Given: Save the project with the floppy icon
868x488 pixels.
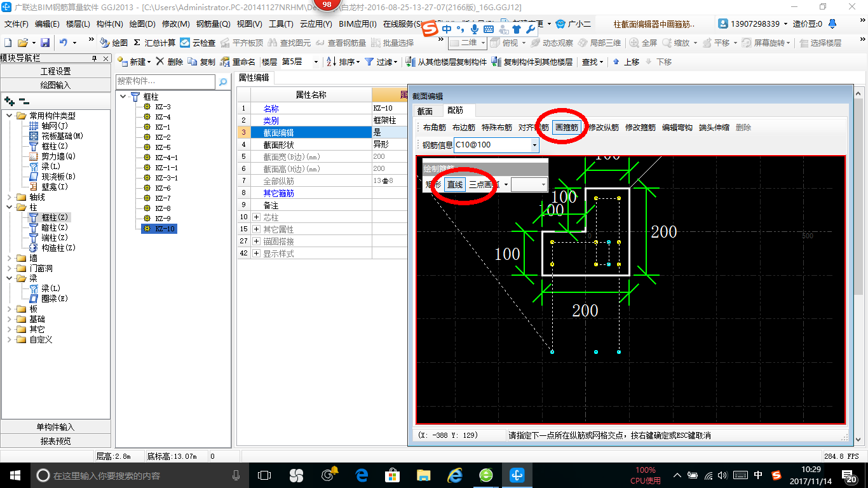Looking at the screenshot, I should 45,43.
